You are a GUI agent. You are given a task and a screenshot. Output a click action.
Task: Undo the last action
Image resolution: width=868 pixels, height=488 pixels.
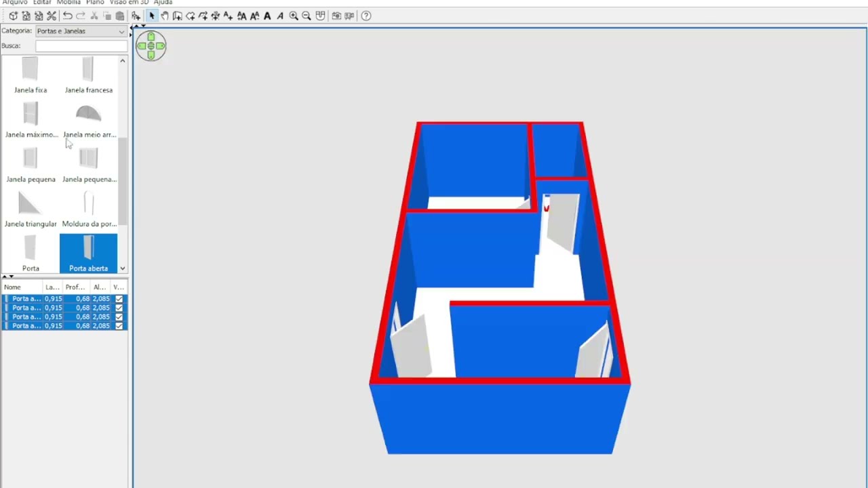(68, 16)
